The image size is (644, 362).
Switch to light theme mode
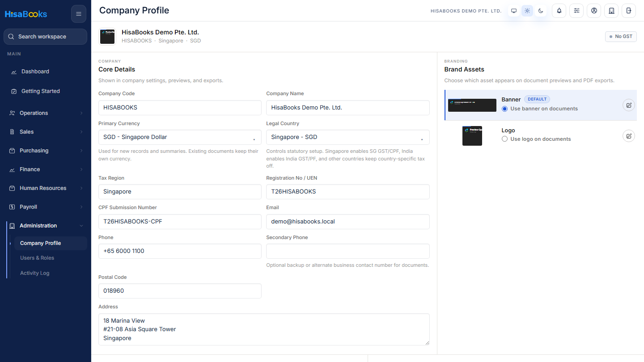[x=527, y=11]
